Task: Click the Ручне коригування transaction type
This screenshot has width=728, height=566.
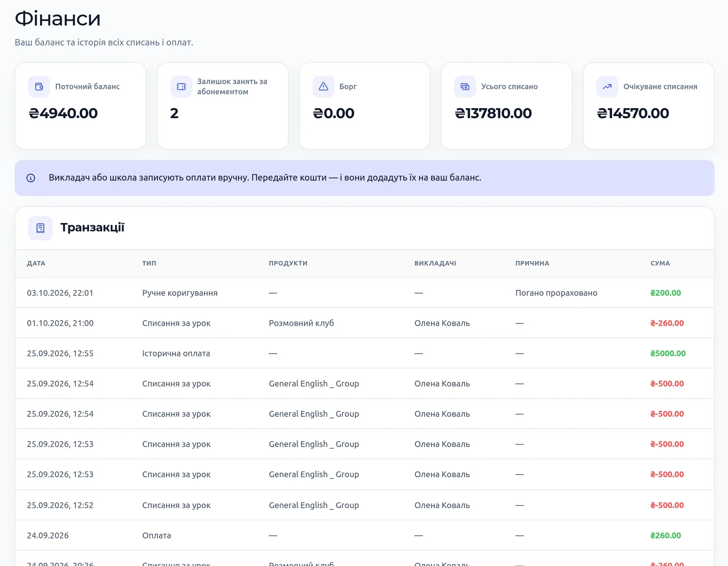Action: coord(180,293)
